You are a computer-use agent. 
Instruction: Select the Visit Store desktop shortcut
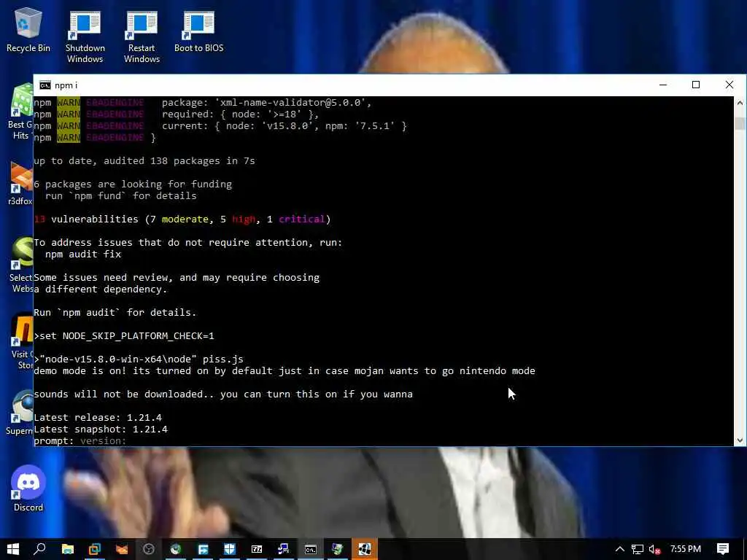tap(21, 342)
